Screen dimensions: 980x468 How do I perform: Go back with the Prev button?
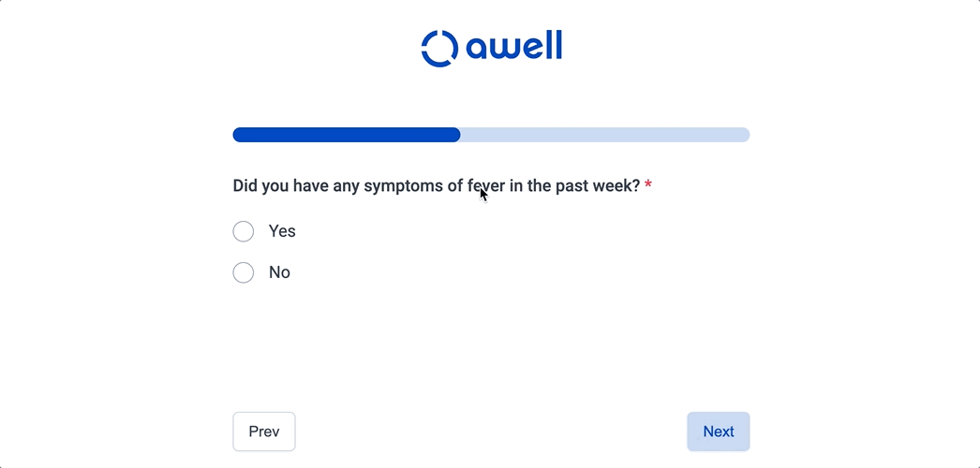[x=264, y=431]
